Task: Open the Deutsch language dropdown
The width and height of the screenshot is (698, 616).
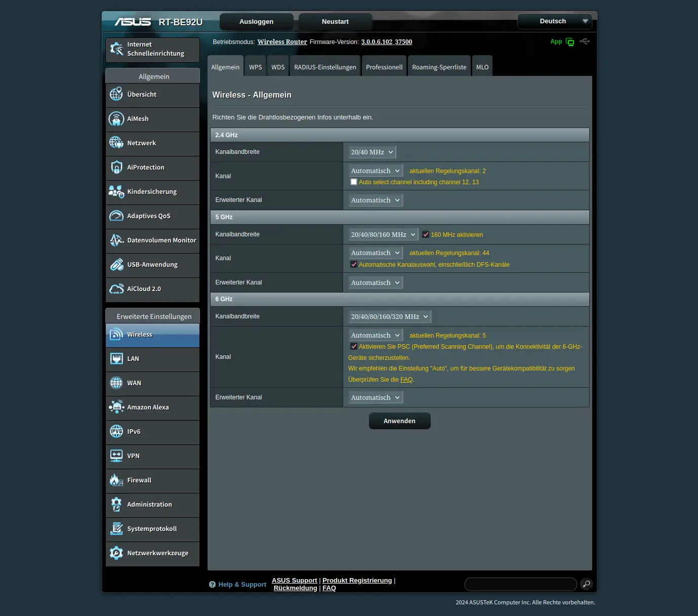Action: pos(554,21)
